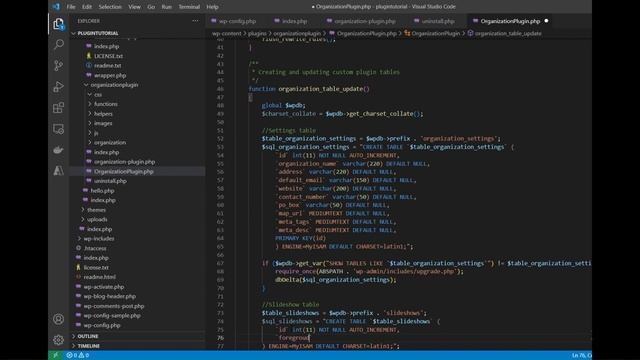Open the Edit menu
This screenshot has width=640, height=360.
point(87,7)
